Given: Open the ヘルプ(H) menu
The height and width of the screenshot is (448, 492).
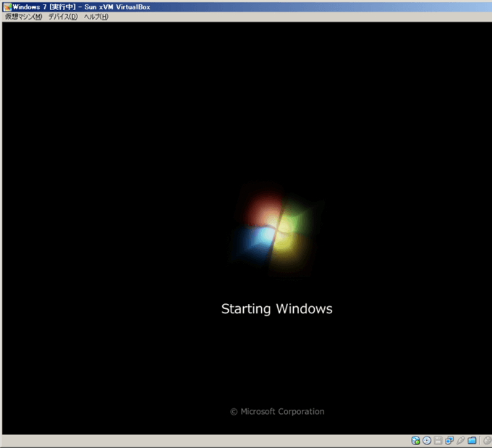Looking at the screenshot, I should [x=96, y=17].
